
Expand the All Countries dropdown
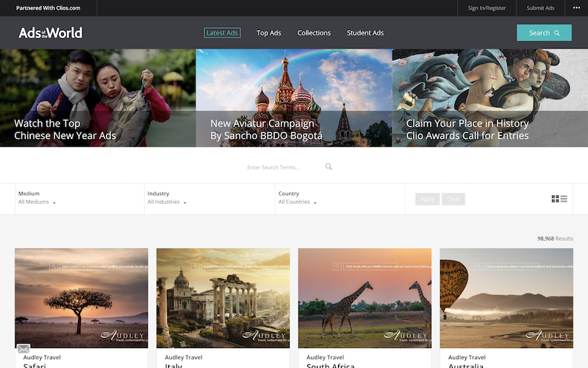tap(298, 202)
